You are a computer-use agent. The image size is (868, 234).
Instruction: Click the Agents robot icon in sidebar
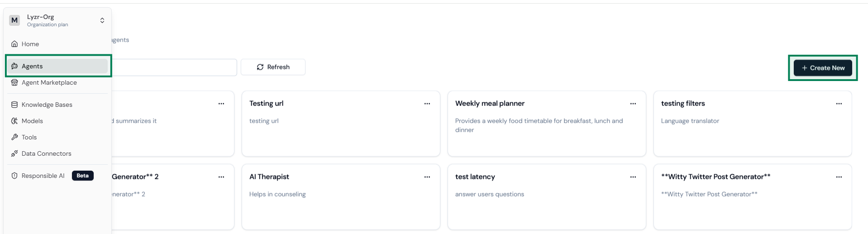14,66
